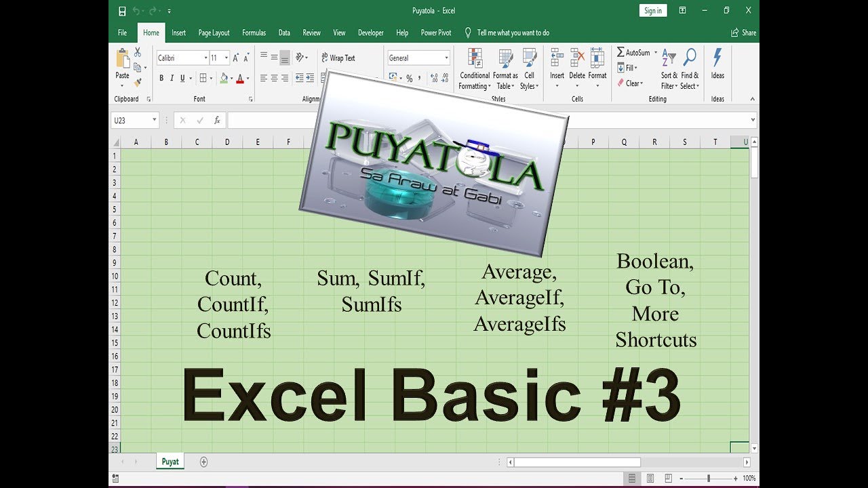Click the Orientation text angle icon

coord(300,58)
